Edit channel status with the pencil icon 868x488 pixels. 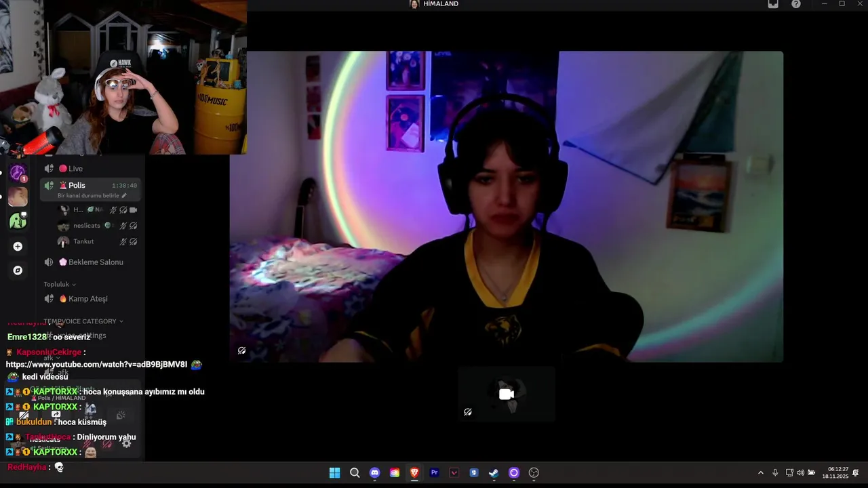123,195
